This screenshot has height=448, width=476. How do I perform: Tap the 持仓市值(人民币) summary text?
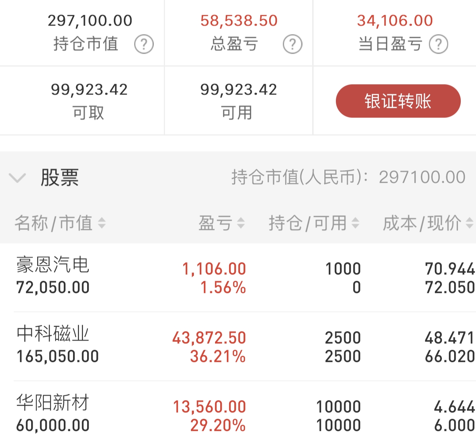pos(348,177)
